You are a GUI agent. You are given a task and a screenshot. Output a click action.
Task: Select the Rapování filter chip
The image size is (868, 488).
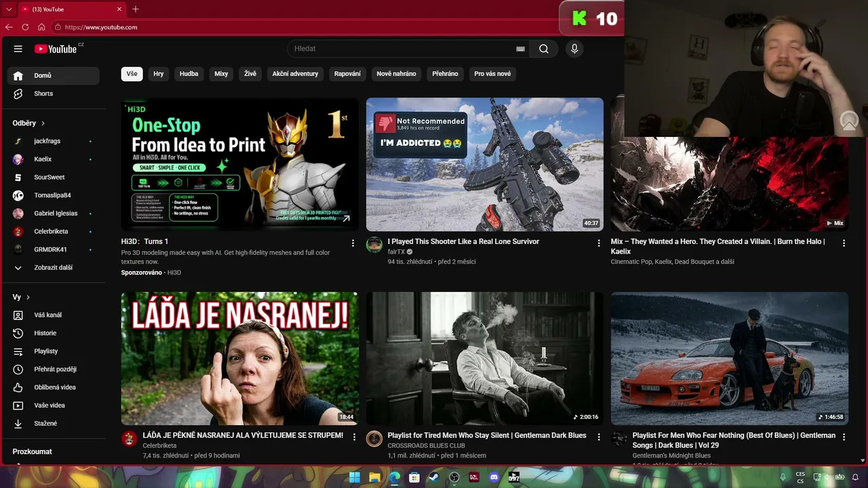[347, 74]
